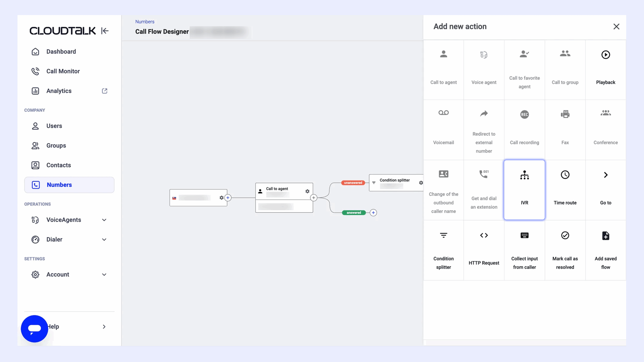The width and height of the screenshot is (644, 362).
Task: Open the Dashboard page
Action: pos(61,52)
